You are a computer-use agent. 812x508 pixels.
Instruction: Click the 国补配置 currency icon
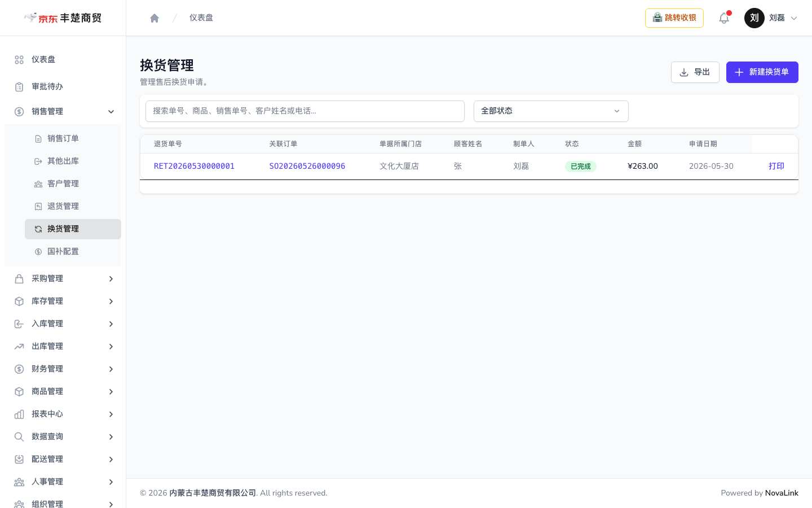click(38, 252)
